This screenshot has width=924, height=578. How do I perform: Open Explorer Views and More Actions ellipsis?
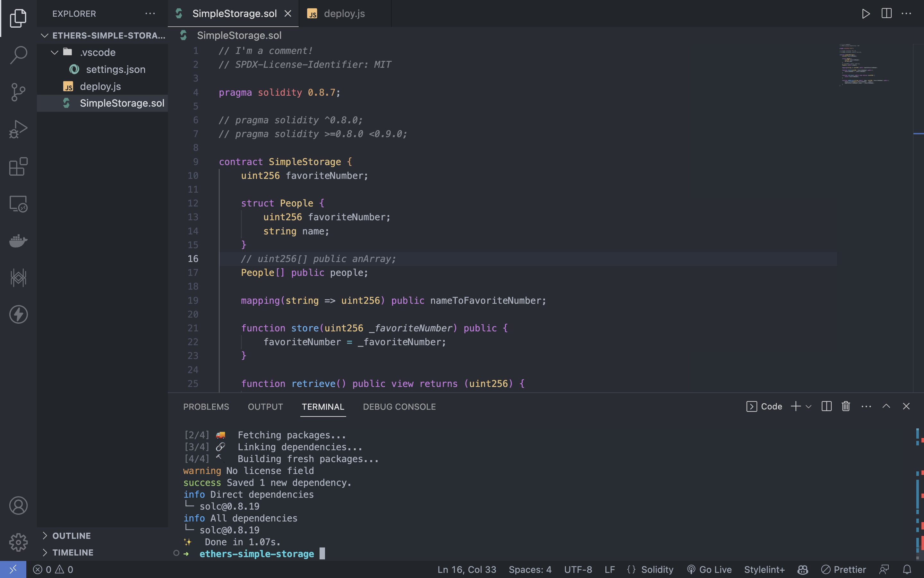point(150,14)
